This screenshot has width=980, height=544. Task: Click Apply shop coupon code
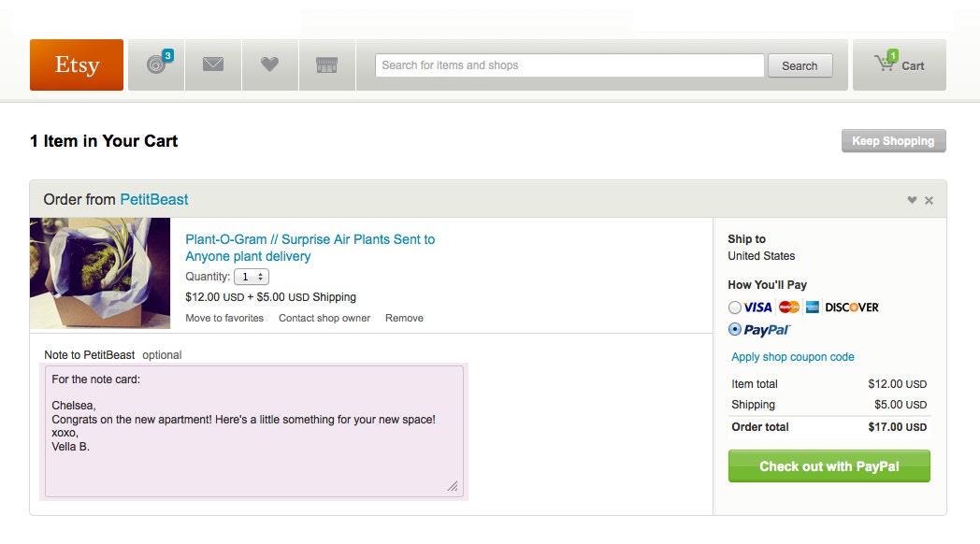pyautogui.click(x=792, y=357)
